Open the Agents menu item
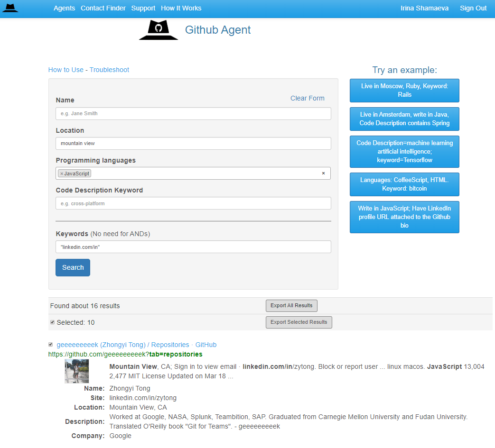Image resolution: width=495 pixels, height=448 pixels. click(64, 8)
